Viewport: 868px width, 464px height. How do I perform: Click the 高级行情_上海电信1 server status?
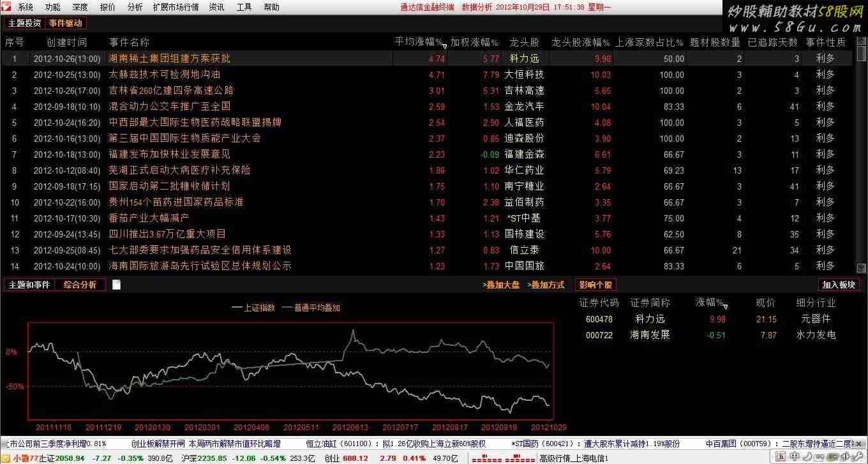point(573,458)
